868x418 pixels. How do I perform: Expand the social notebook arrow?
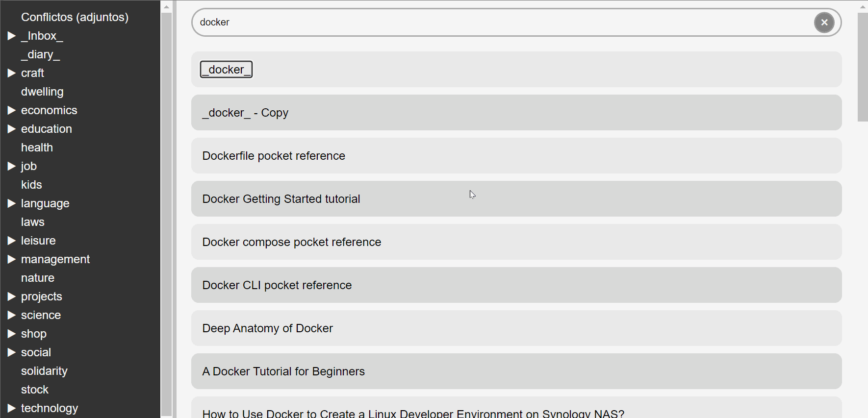pyautogui.click(x=12, y=352)
